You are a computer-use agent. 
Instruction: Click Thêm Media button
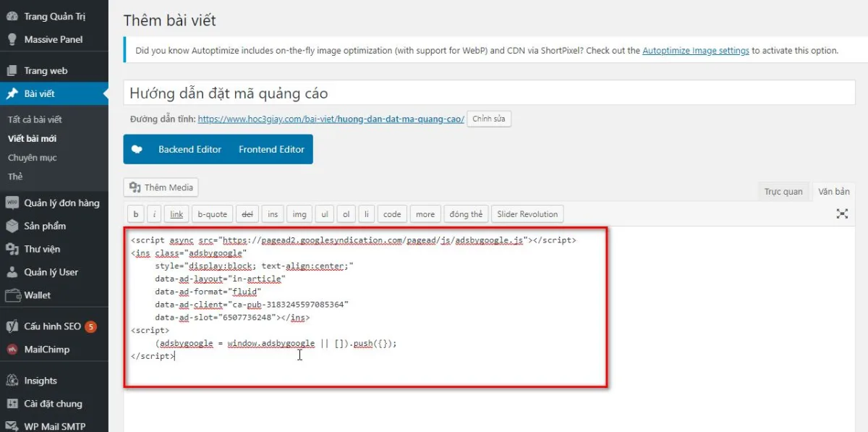tap(161, 187)
